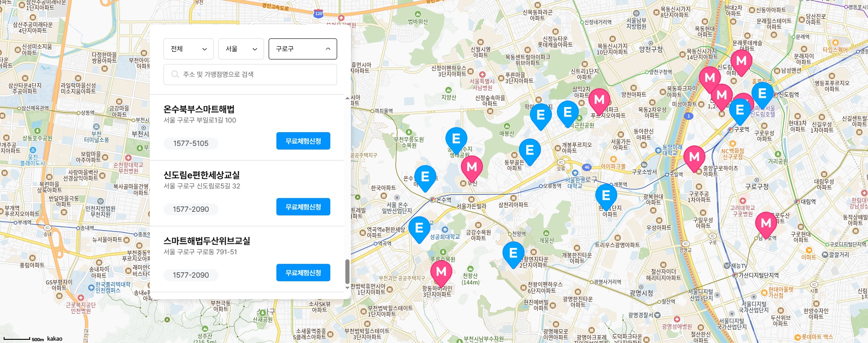868x343 pixels.
Task: Select 온수북부스마트해법 from the results list
Action: (199, 109)
